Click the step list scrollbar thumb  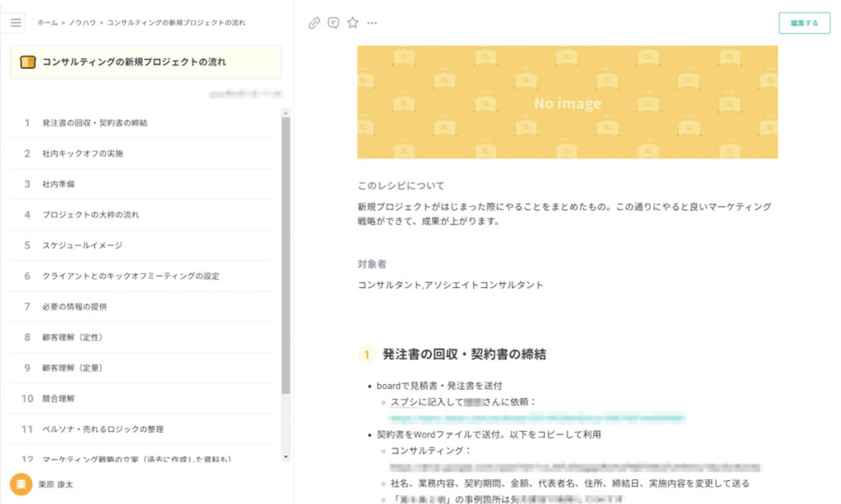tap(286, 256)
